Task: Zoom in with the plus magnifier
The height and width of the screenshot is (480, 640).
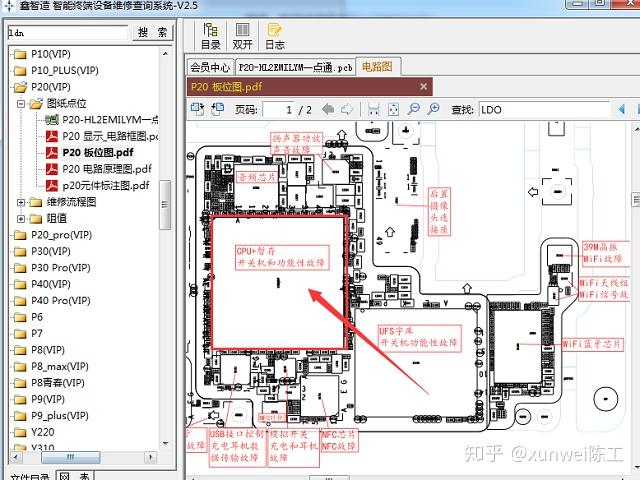Action: tap(433, 109)
